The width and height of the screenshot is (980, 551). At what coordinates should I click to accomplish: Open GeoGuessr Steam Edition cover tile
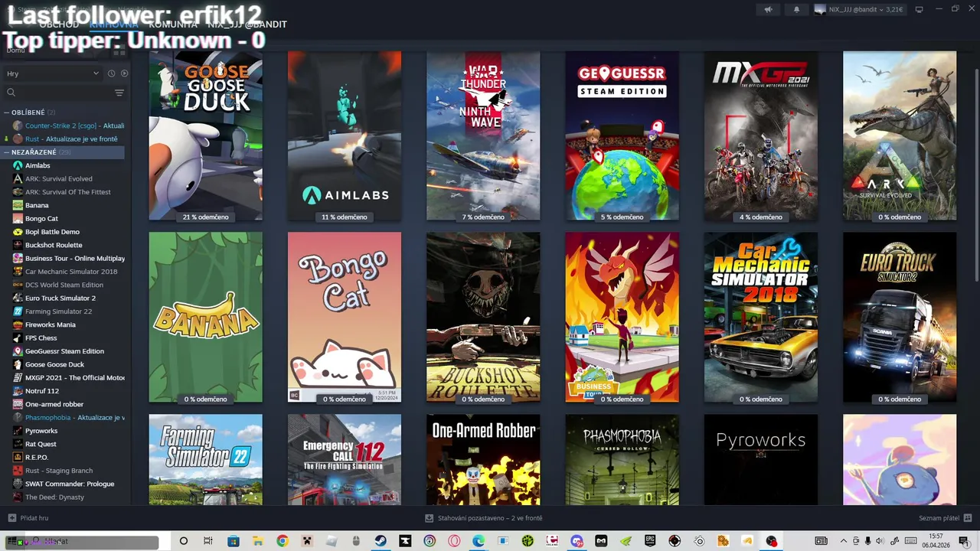(622, 135)
